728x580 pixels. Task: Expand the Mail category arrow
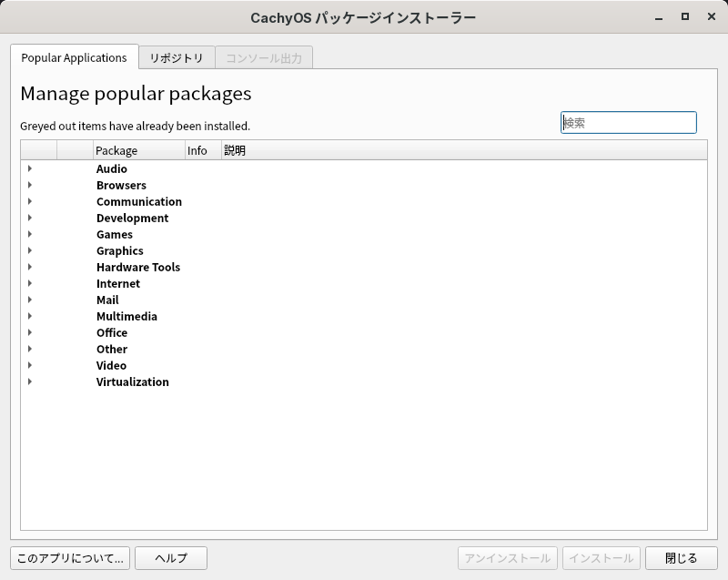30,300
